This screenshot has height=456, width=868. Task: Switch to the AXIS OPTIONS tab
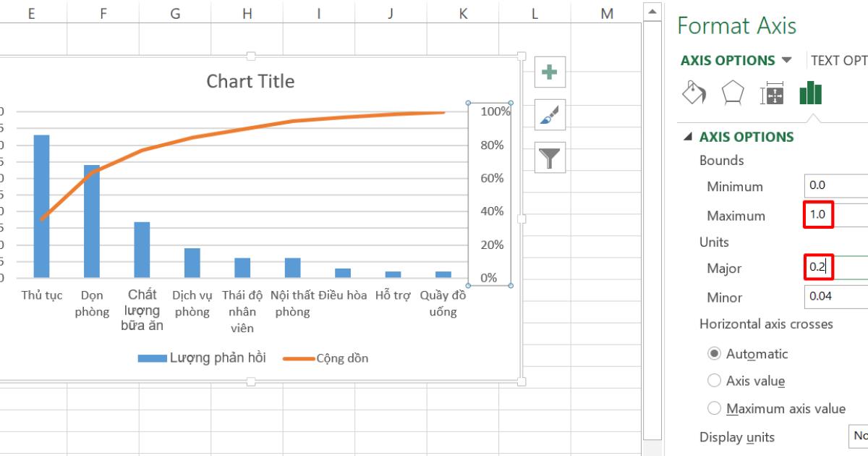728,60
